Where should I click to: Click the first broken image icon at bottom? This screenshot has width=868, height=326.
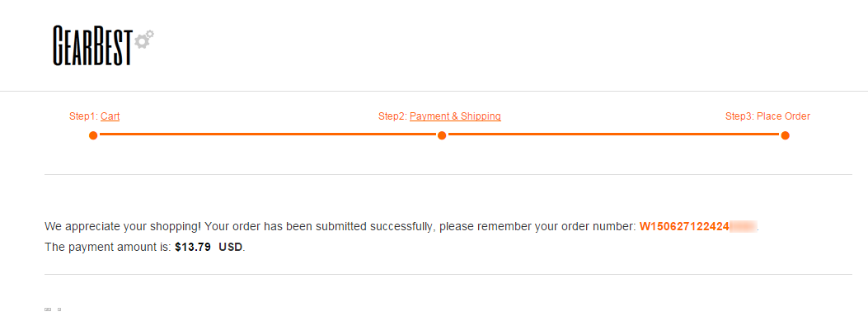tap(46, 309)
